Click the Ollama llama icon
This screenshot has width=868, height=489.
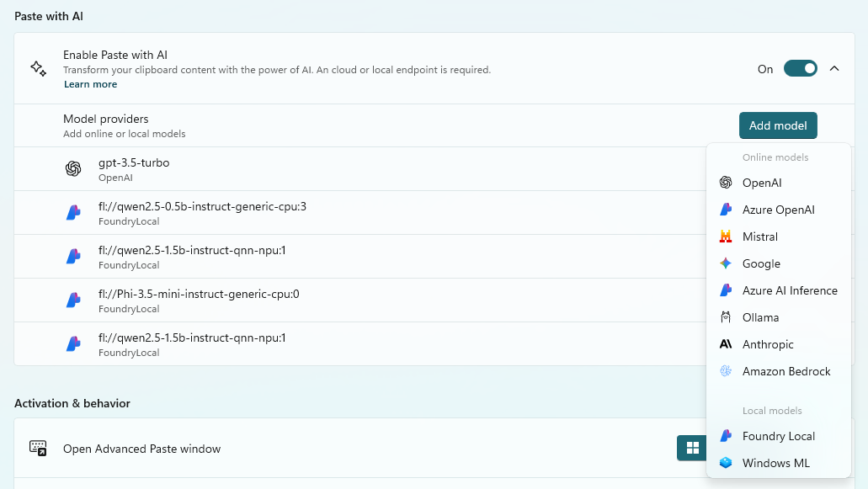point(726,317)
